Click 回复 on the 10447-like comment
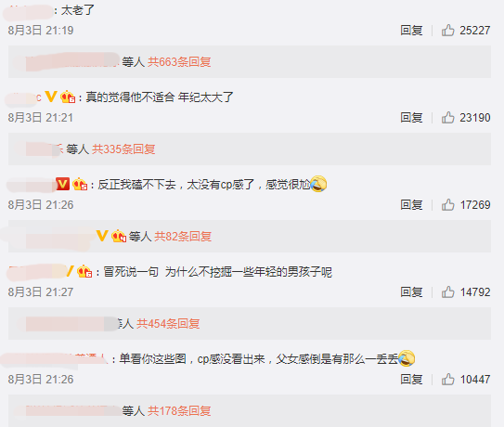The height and width of the screenshot is (427, 504). [x=411, y=380]
